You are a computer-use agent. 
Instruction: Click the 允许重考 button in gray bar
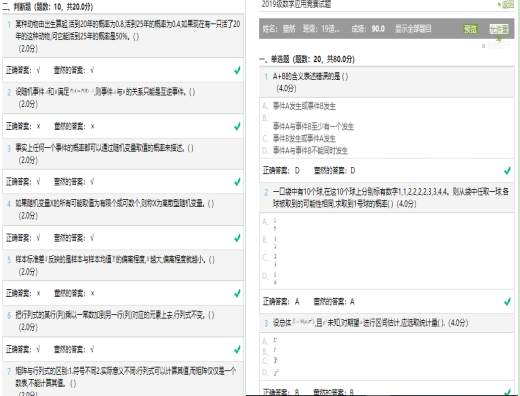pos(499,29)
